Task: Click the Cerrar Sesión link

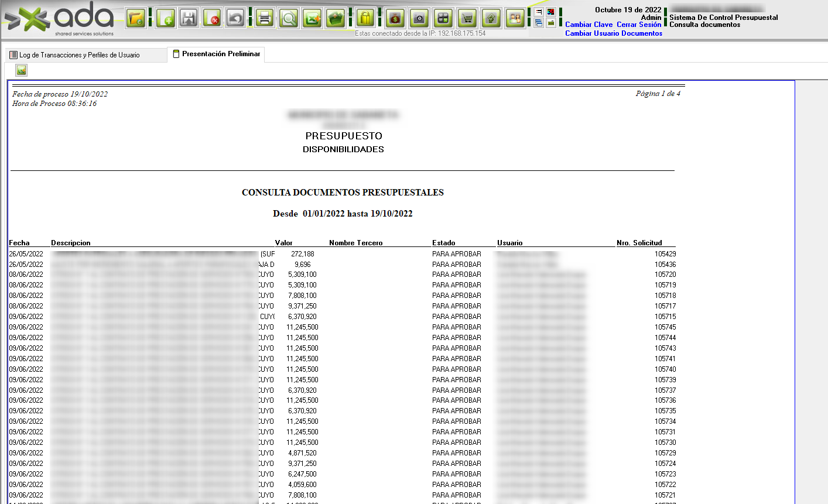Action: [639, 25]
